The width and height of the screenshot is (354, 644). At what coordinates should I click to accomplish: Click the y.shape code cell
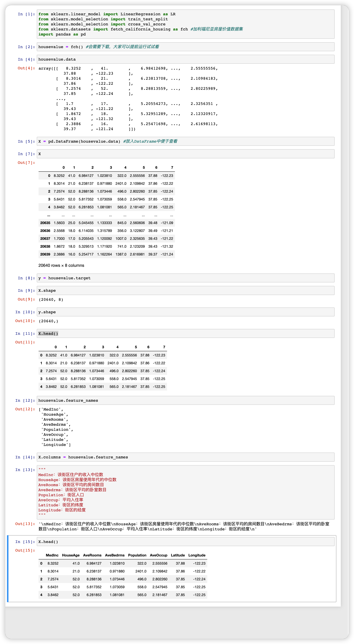click(x=185, y=312)
